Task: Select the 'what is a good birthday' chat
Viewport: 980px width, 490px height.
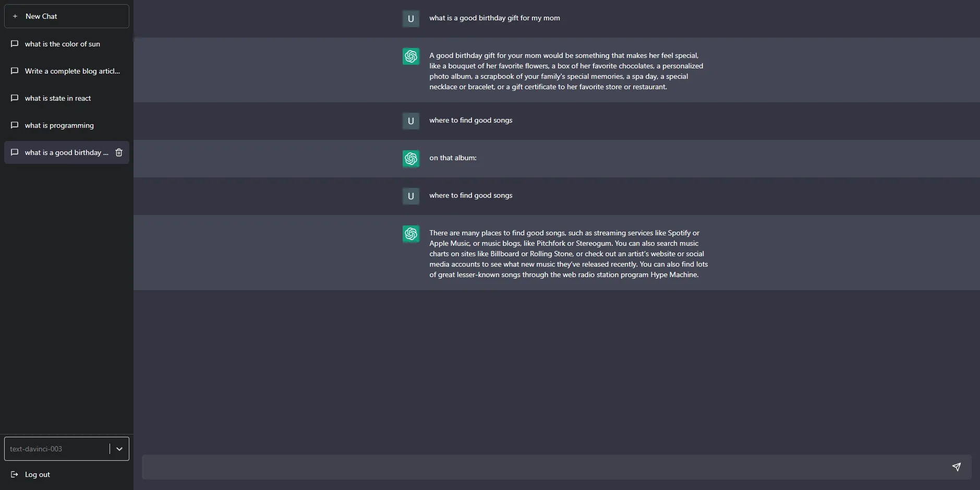Action: tap(66, 152)
